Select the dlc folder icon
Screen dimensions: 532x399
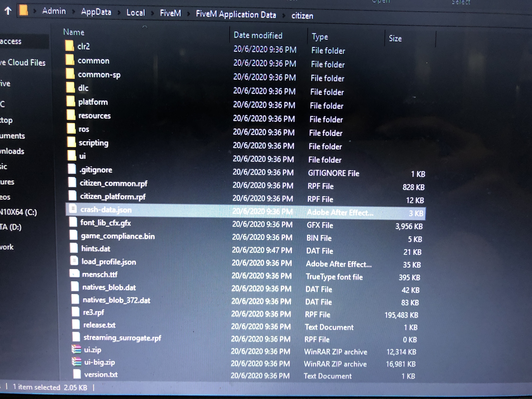pyautogui.click(x=70, y=87)
